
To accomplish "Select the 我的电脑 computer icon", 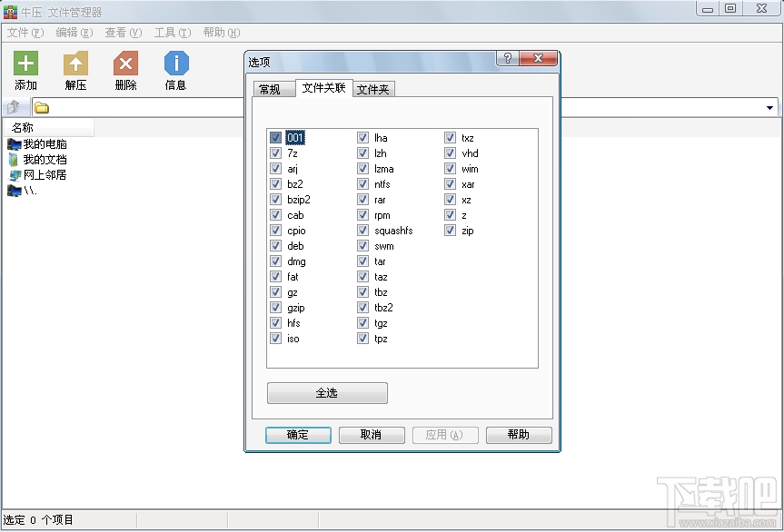I will click(x=14, y=144).
